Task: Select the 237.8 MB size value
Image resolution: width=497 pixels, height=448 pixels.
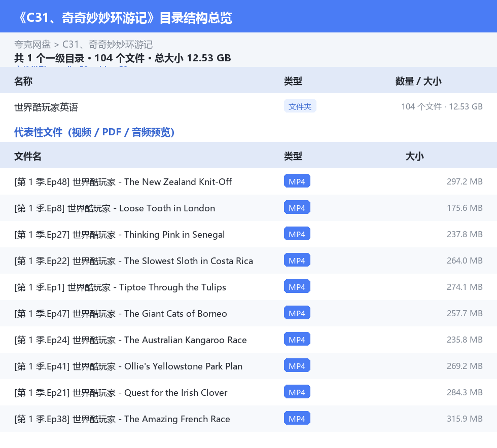Action: [465, 234]
